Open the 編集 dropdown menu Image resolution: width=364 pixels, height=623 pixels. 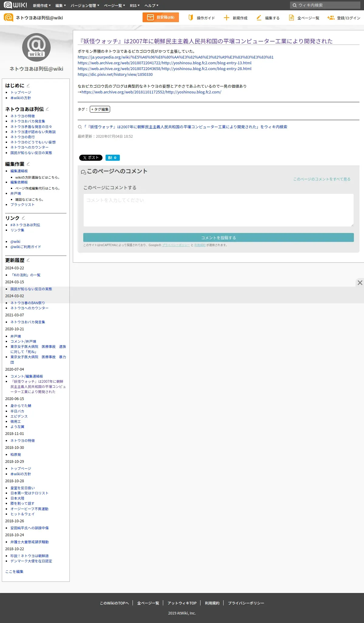(x=61, y=5)
